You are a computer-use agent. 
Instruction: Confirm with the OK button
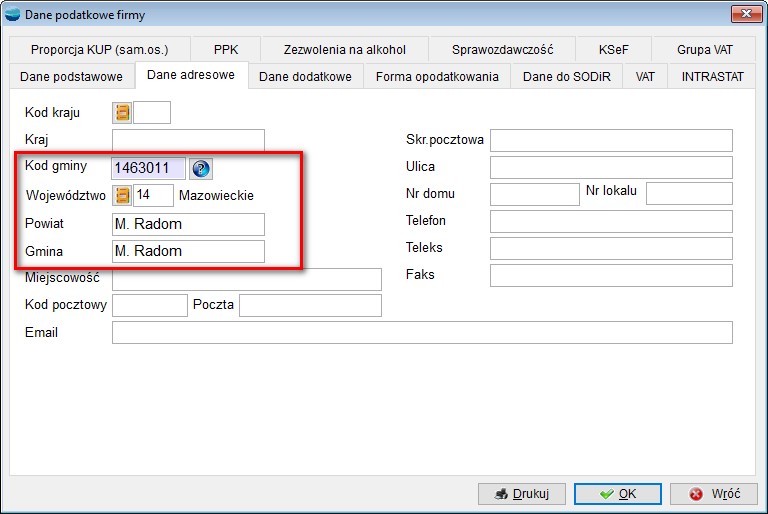617,494
